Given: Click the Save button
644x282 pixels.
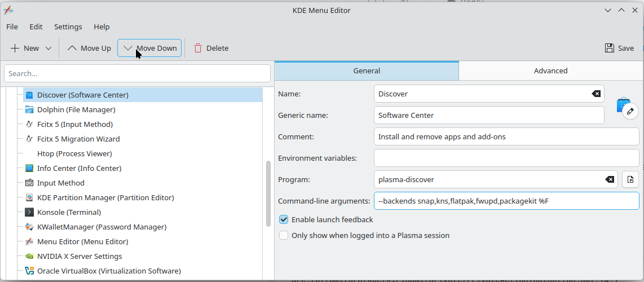Looking at the screenshot, I should [x=619, y=48].
